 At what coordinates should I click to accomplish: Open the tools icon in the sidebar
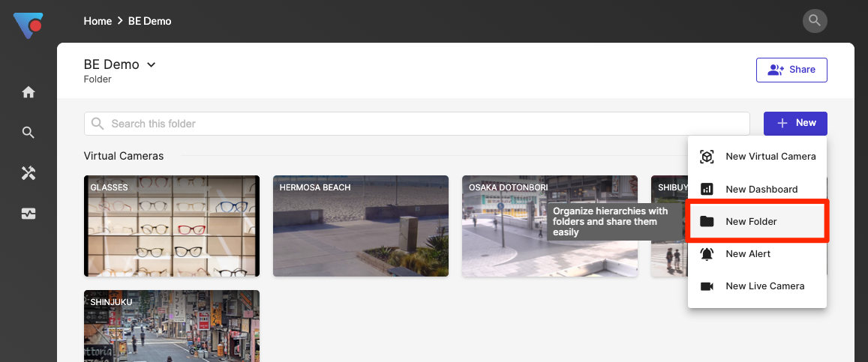click(x=29, y=173)
